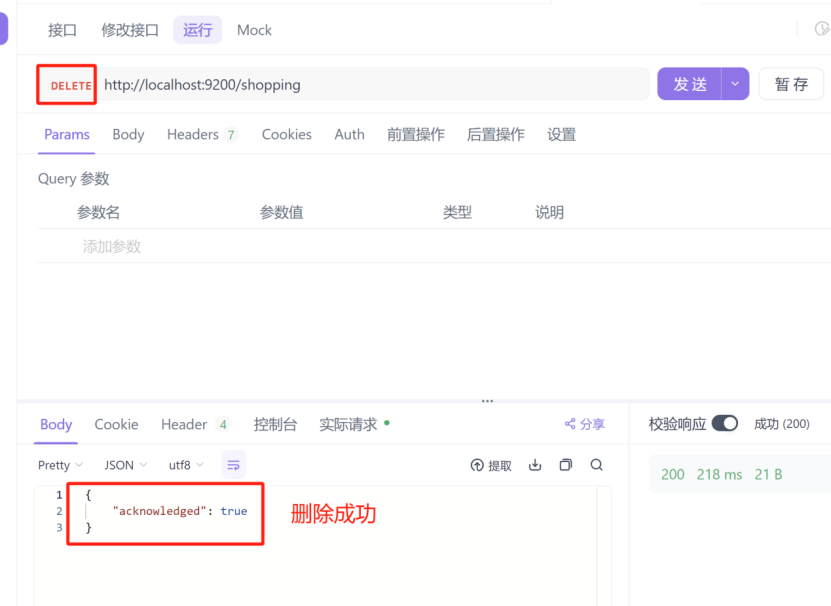Click the download response icon
Image resolution: width=831 pixels, height=606 pixels.
(x=535, y=465)
